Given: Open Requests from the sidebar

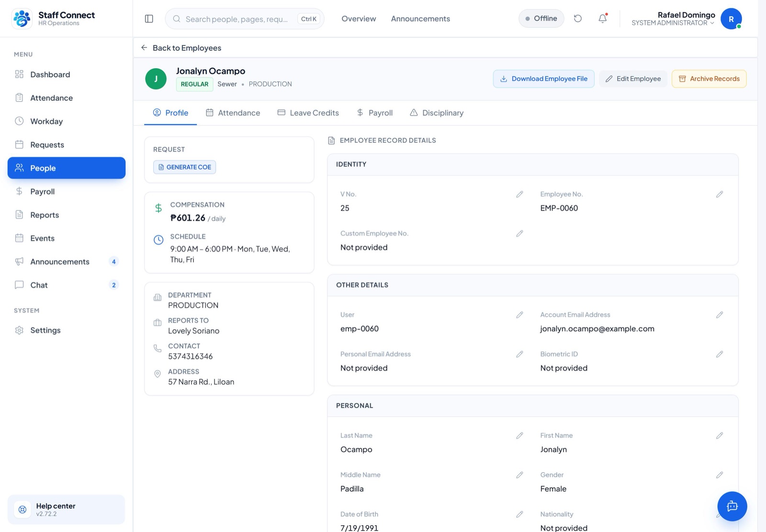Looking at the screenshot, I should pyautogui.click(x=67, y=145).
